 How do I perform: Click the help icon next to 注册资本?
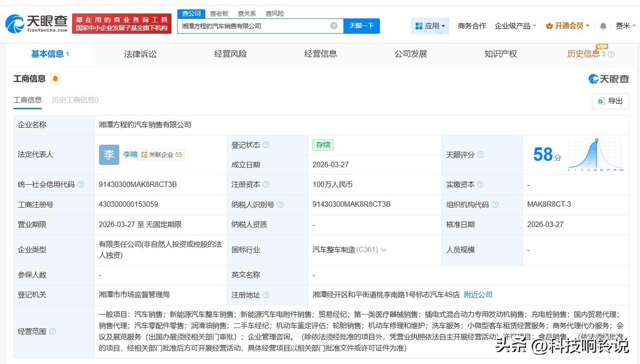[x=267, y=184]
